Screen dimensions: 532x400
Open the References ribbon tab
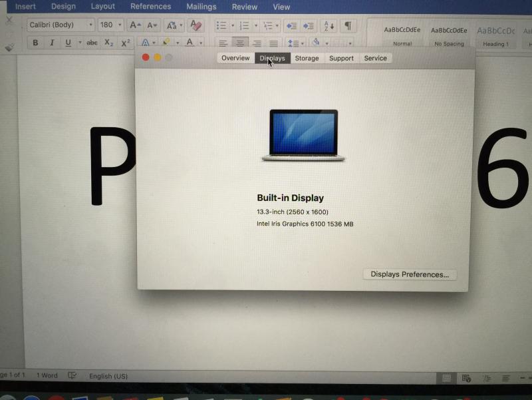coord(151,7)
